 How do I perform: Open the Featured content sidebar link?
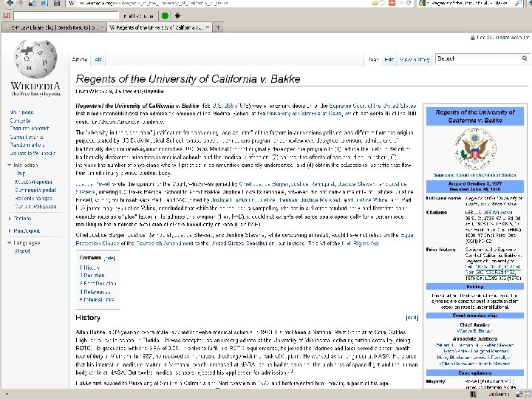tap(29, 129)
